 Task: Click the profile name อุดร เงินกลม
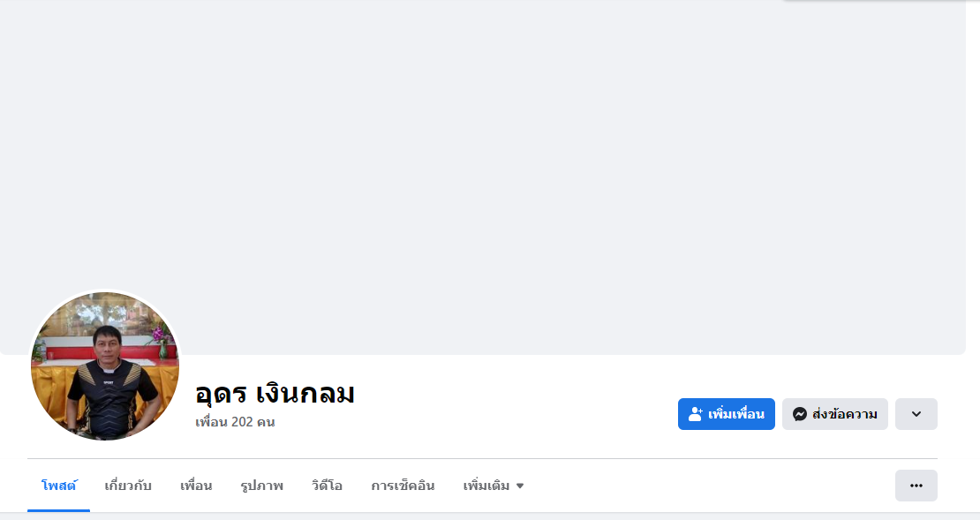pyautogui.click(x=275, y=393)
